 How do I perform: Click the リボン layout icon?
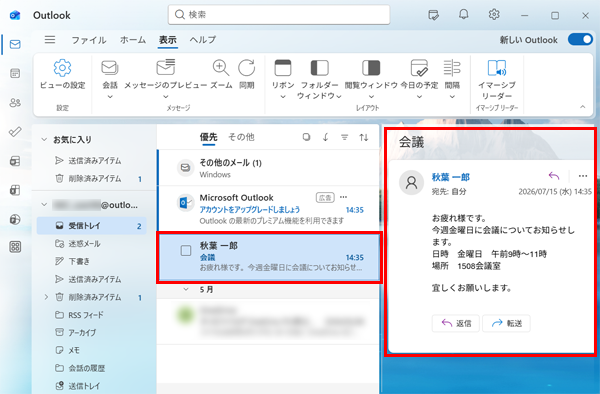point(283,68)
